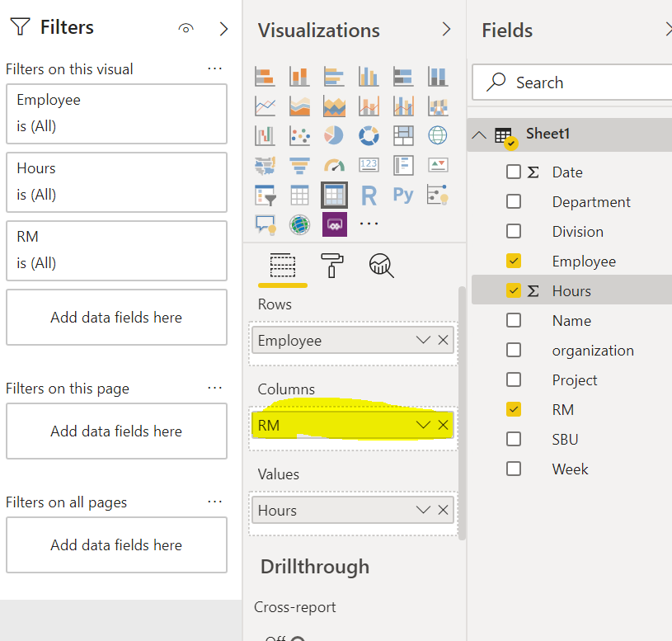The width and height of the screenshot is (672, 641).
Task: Expand the Hours filter card
Action: (116, 182)
